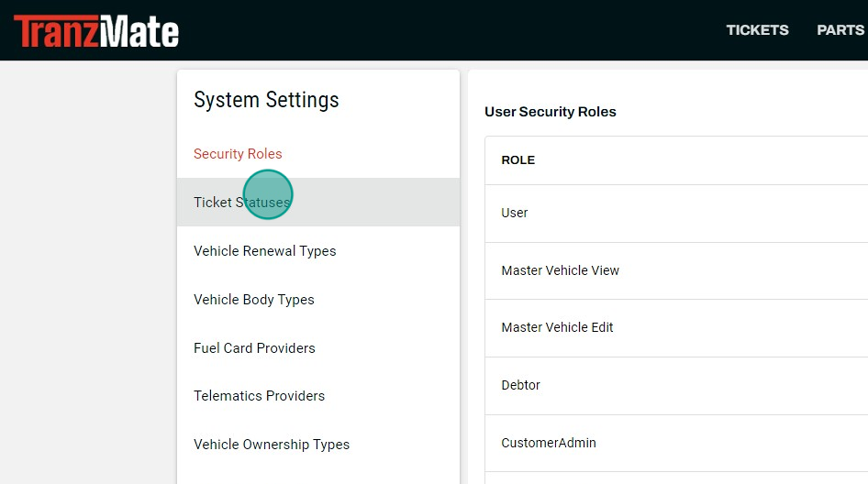Click the System Settings heading

[266, 100]
